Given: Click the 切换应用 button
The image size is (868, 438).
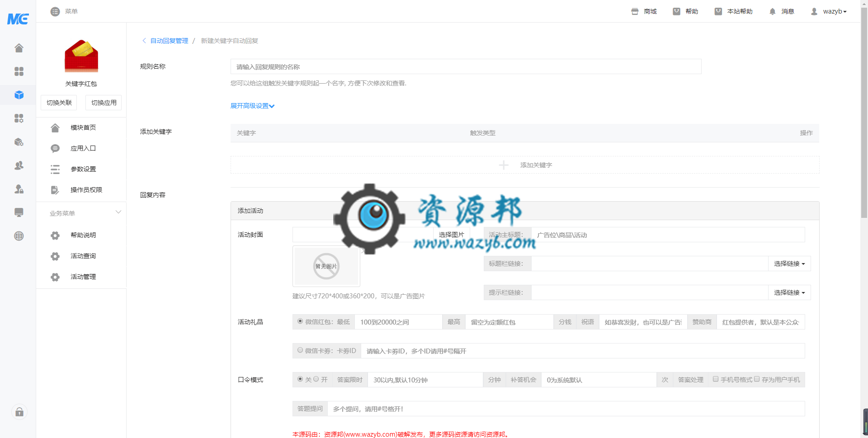Looking at the screenshot, I should [x=104, y=103].
